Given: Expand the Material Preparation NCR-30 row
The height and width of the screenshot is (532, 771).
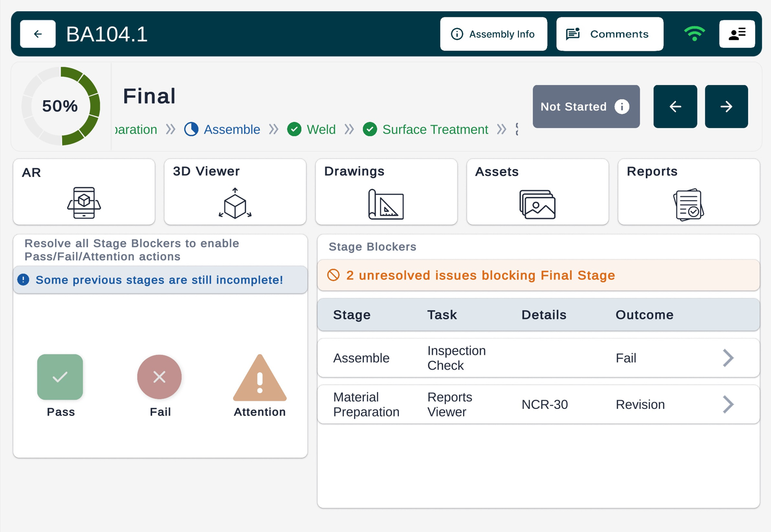Looking at the screenshot, I should point(728,405).
